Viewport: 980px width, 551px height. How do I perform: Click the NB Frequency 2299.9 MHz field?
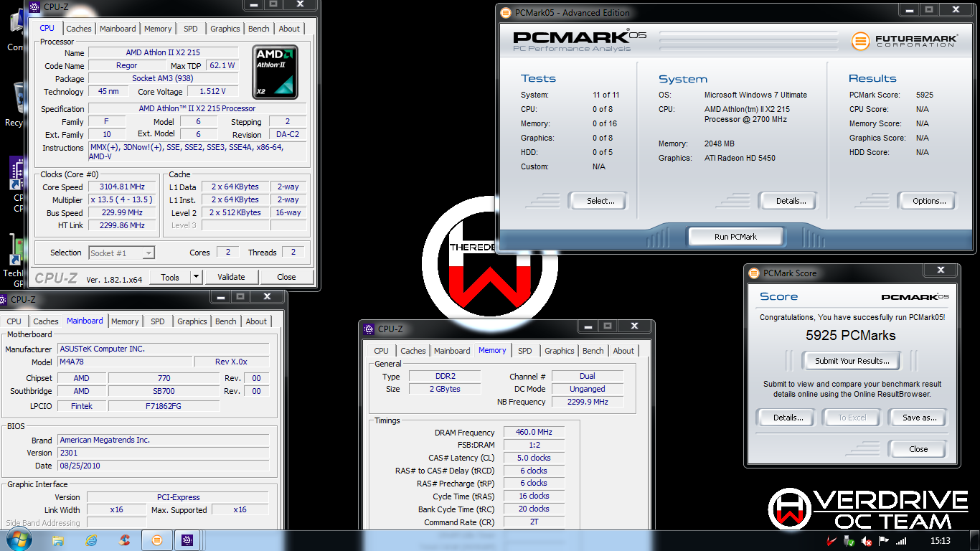pos(587,402)
